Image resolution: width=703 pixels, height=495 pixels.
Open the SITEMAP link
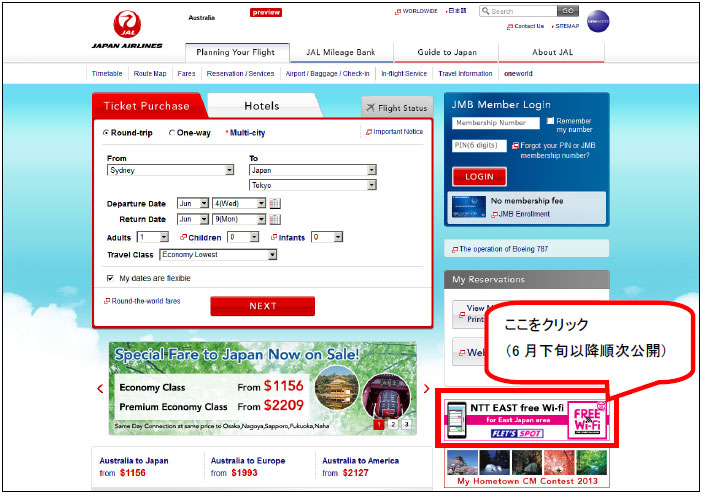[567, 26]
